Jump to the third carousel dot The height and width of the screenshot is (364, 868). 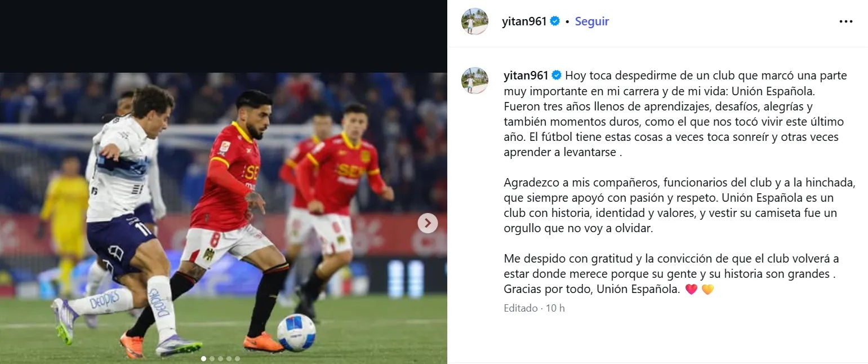221,358
